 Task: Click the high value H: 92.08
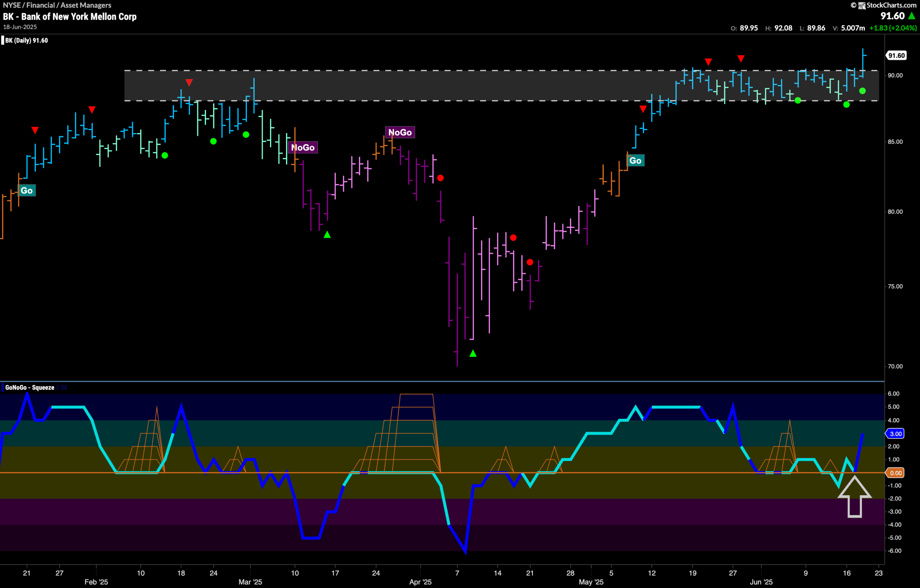click(779, 28)
